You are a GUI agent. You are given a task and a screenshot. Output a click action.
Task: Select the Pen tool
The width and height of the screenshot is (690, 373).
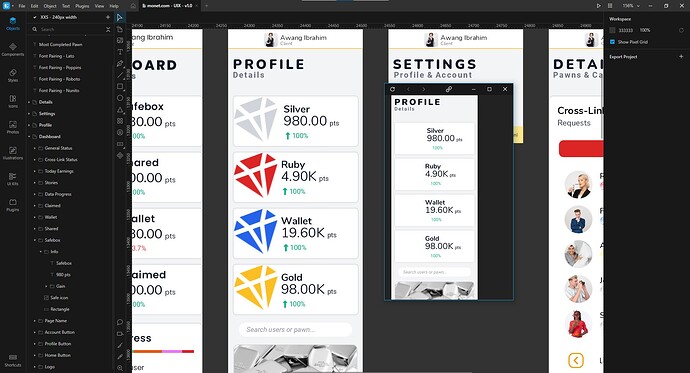pos(120,63)
